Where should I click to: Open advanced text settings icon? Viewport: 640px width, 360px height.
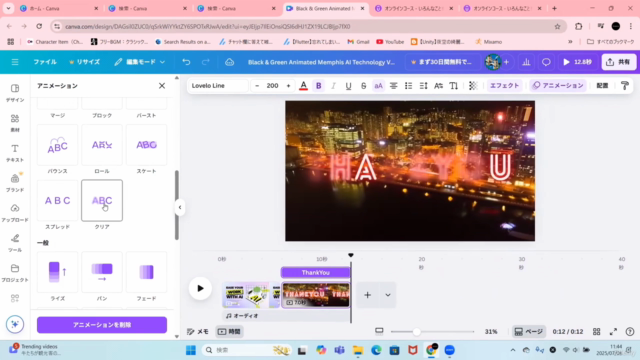click(438, 86)
